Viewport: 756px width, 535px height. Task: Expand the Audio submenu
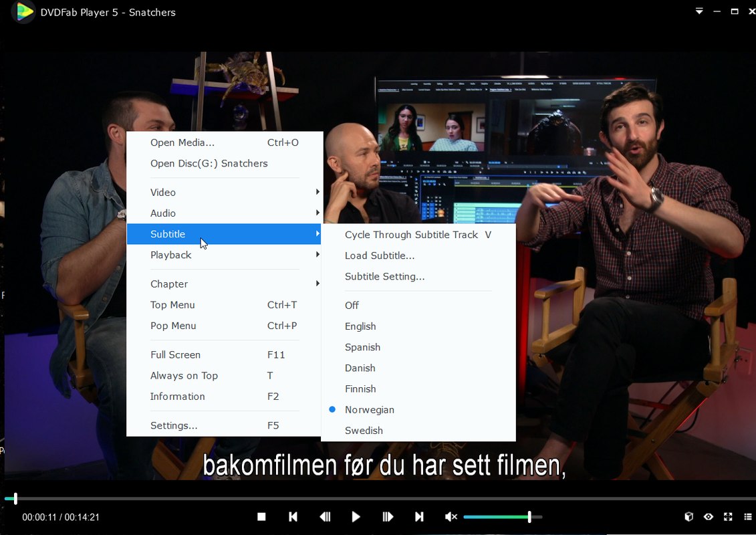click(x=224, y=213)
